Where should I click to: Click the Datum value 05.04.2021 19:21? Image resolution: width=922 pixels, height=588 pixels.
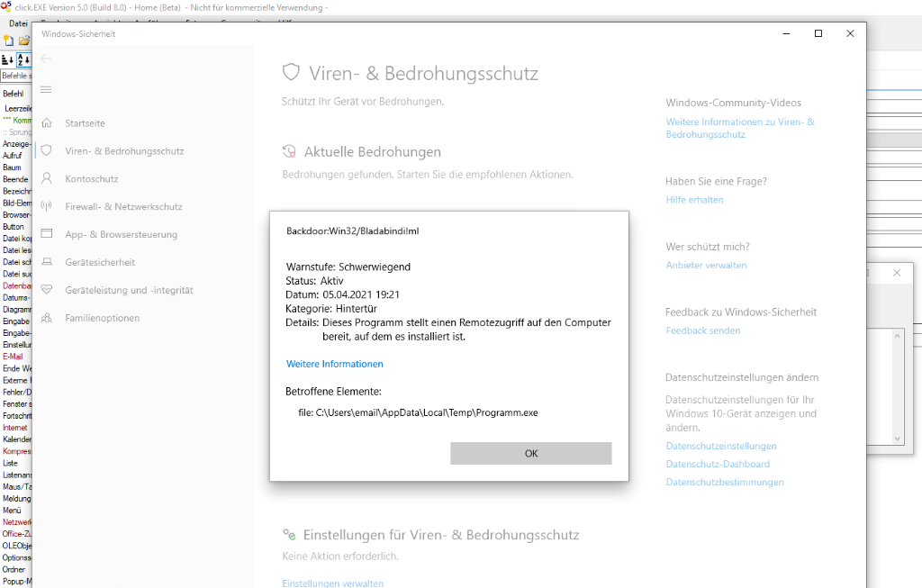click(361, 294)
